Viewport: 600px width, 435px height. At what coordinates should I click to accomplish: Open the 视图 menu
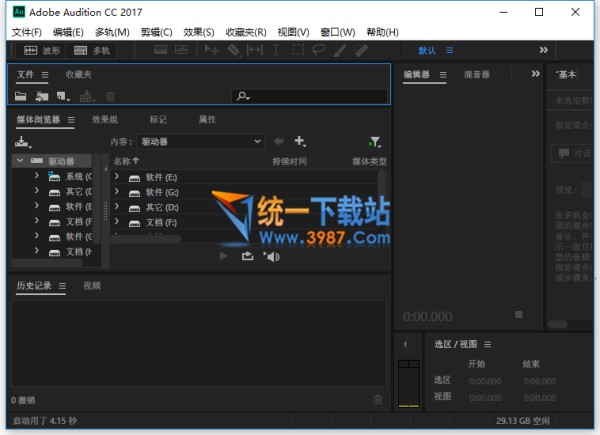pos(293,32)
